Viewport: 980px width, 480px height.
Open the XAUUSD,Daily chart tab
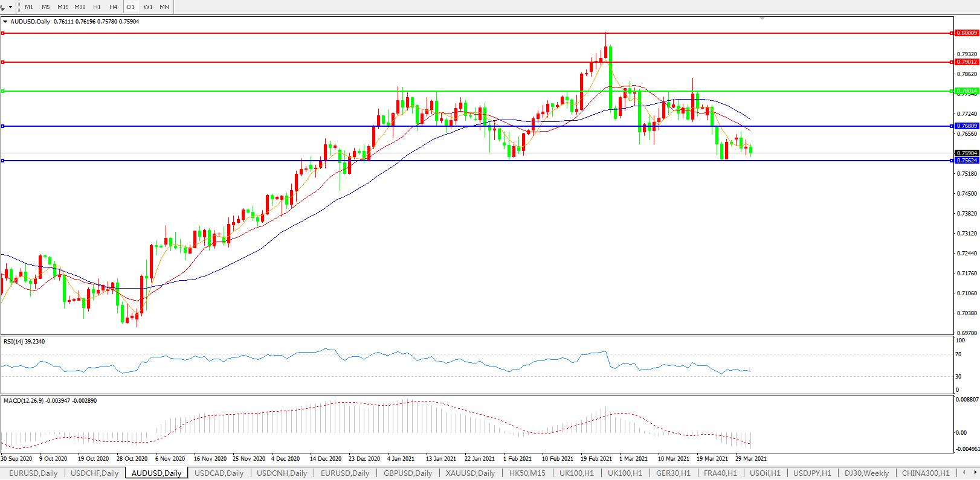click(470, 473)
